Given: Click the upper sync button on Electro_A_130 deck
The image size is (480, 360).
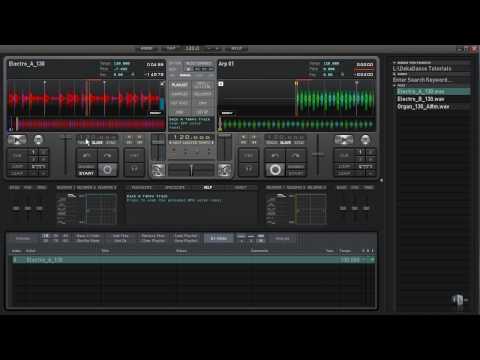Looking at the screenshot, I should pos(134,155).
